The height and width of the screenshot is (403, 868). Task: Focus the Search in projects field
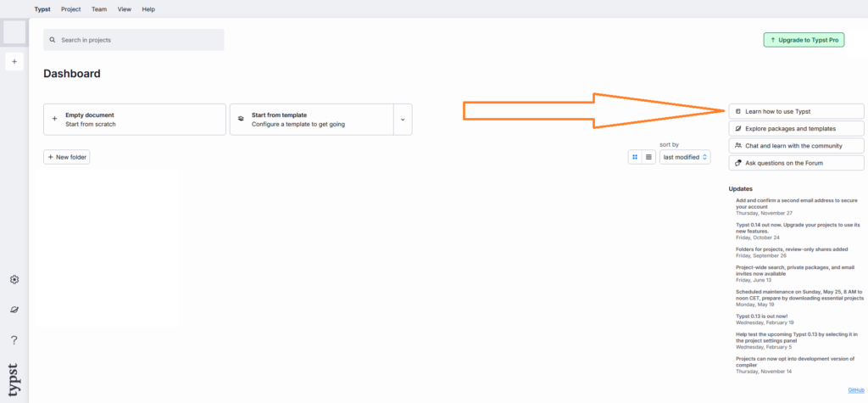pyautogui.click(x=136, y=40)
